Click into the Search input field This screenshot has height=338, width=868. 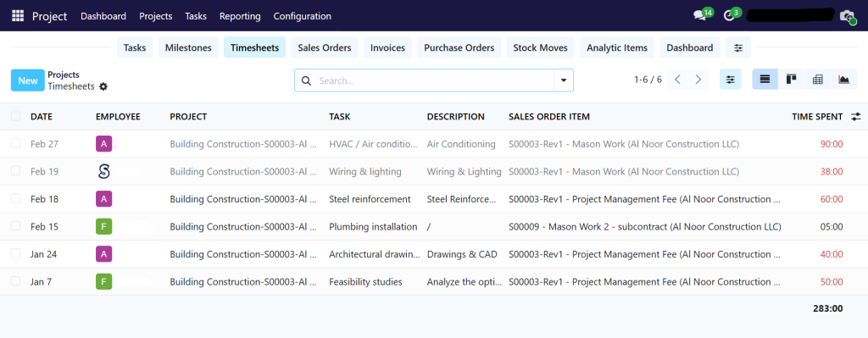coord(435,80)
